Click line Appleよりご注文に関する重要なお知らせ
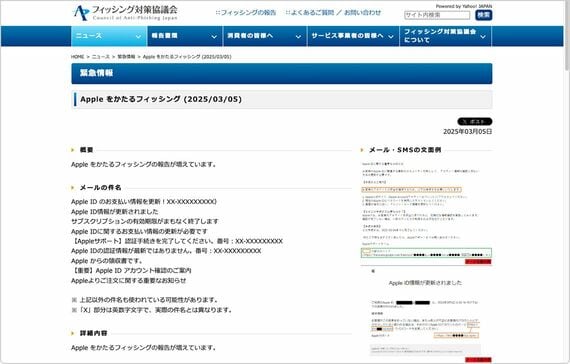Viewport: 570px width, 364px height. tap(129, 280)
